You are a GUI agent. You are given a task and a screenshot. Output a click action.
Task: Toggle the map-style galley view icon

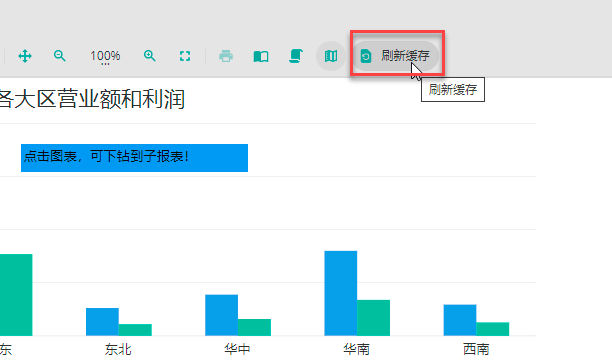(x=331, y=56)
